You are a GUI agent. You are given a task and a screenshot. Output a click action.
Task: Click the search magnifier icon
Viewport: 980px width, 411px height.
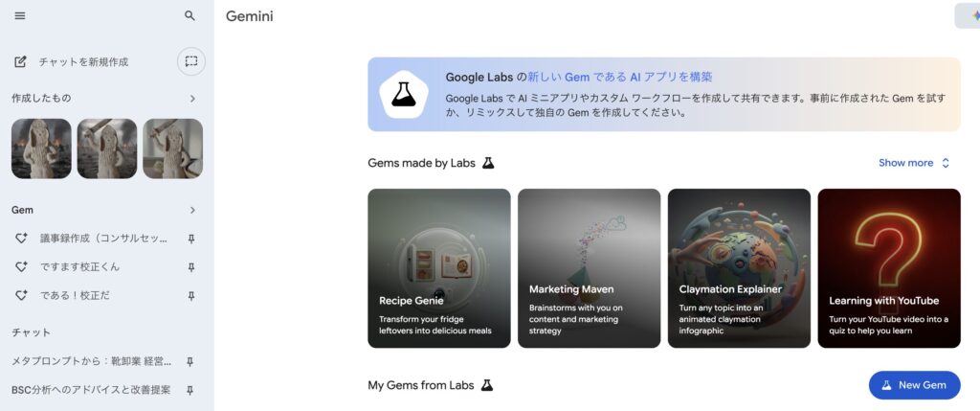(190, 15)
